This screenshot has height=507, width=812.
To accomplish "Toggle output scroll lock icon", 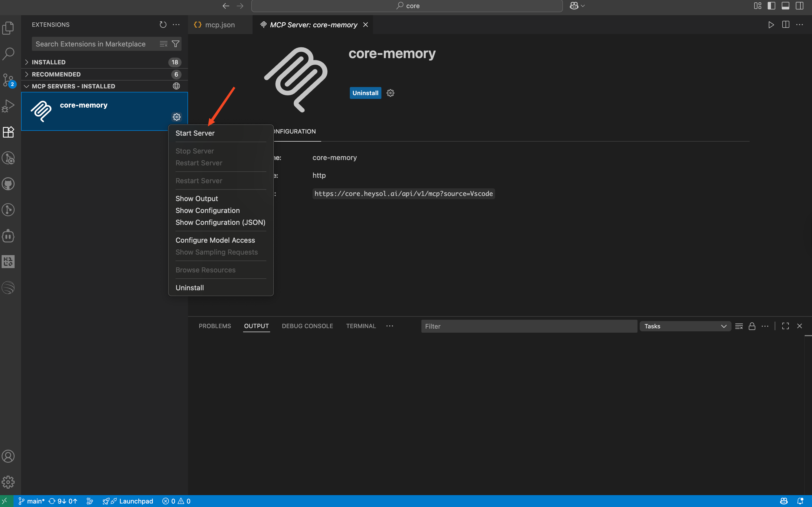I will tap(752, 326).
